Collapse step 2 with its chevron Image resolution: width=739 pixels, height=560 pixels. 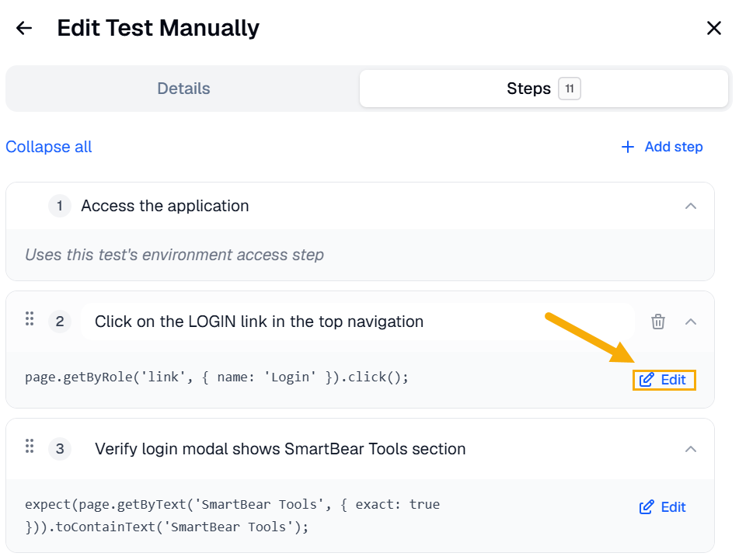(691, 322)
